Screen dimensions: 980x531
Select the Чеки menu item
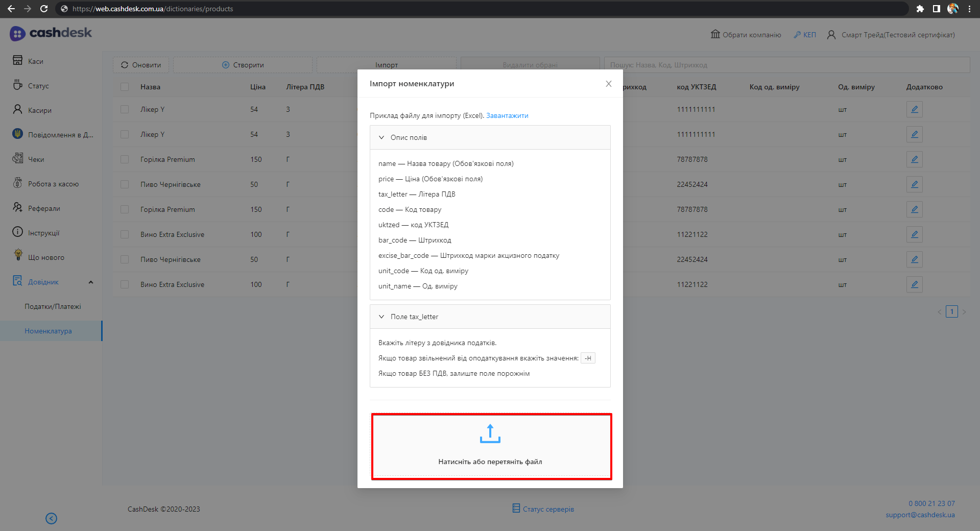click(36, 159)
